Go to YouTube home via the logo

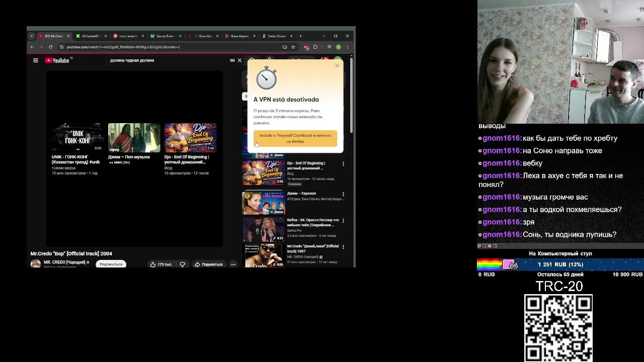(x=57, y=60)
